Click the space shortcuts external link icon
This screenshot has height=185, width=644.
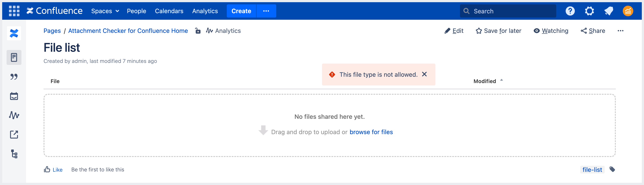point(14,134)
